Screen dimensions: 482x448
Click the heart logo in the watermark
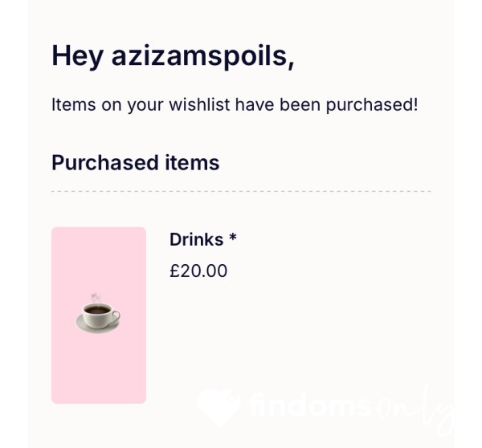[219, 407]
